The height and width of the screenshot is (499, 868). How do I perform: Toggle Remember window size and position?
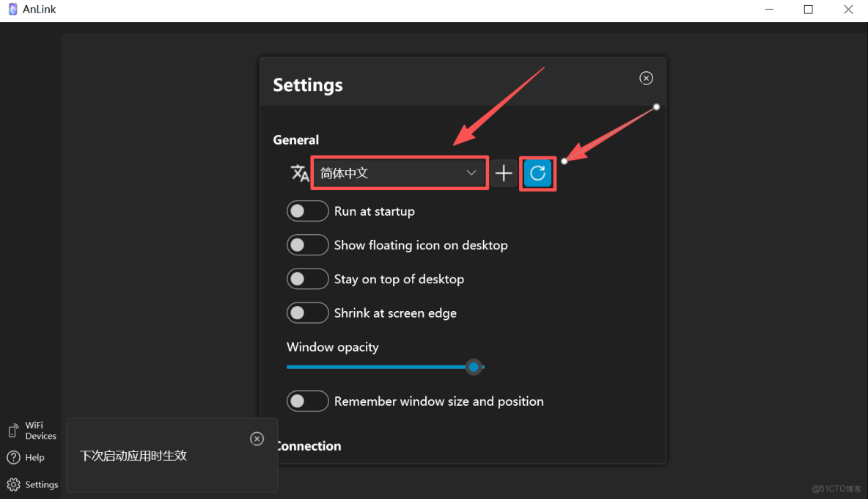pos(307,401)
